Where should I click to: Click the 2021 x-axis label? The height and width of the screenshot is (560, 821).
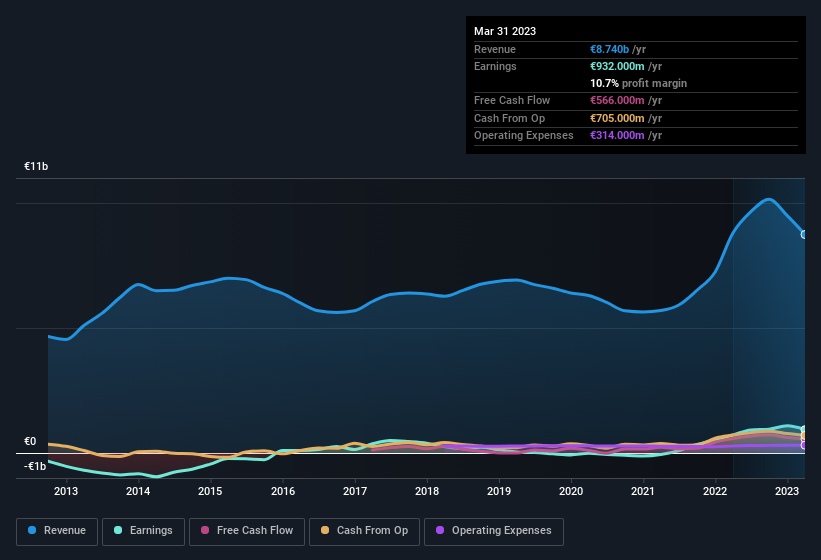tap(642, 491)
